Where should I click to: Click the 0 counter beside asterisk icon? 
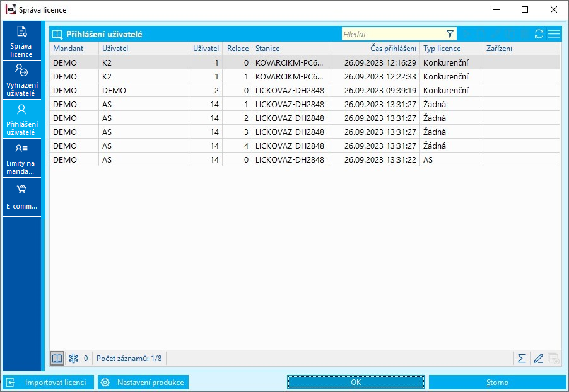point(86,359)
